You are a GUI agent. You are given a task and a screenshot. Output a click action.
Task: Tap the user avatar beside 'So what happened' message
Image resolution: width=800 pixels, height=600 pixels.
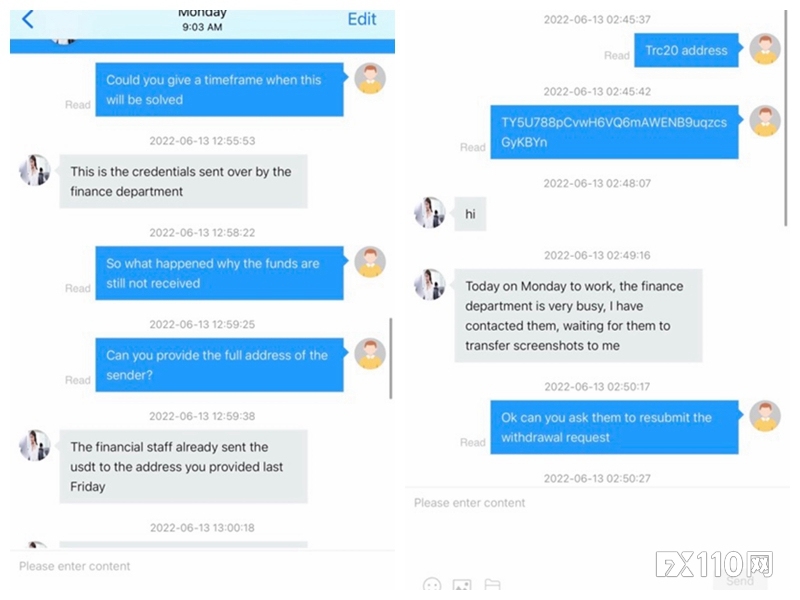[x=370, y=262]
